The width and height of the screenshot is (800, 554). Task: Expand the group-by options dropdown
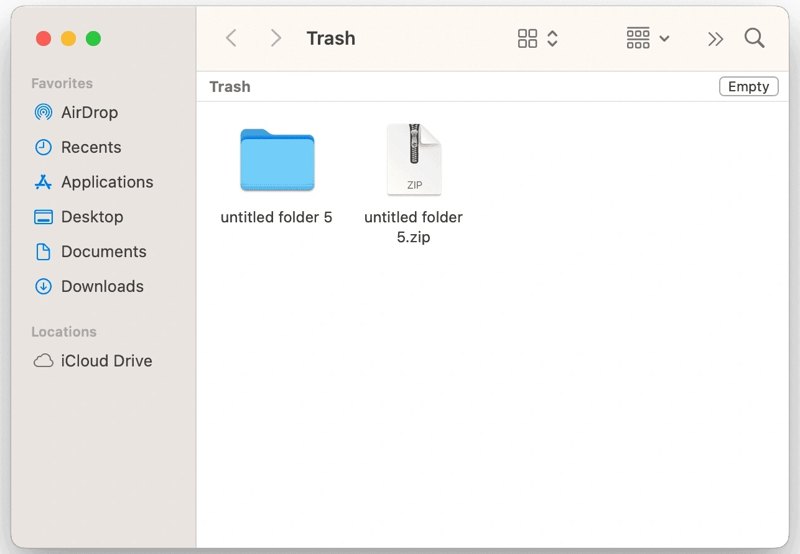pyautogui.click(x=647, y=38)
